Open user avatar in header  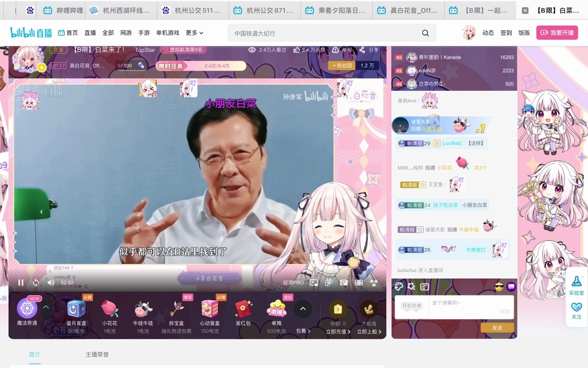pos(469,33)
